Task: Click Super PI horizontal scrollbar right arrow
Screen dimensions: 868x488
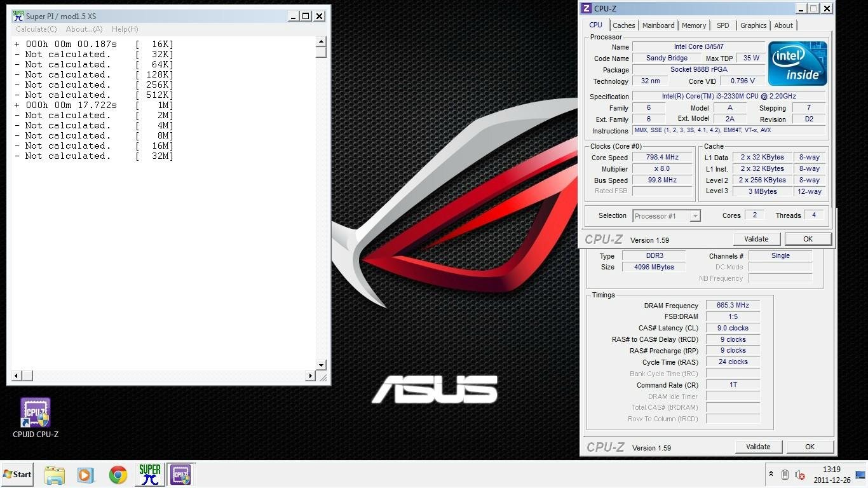Action: [x=310, y=376]
